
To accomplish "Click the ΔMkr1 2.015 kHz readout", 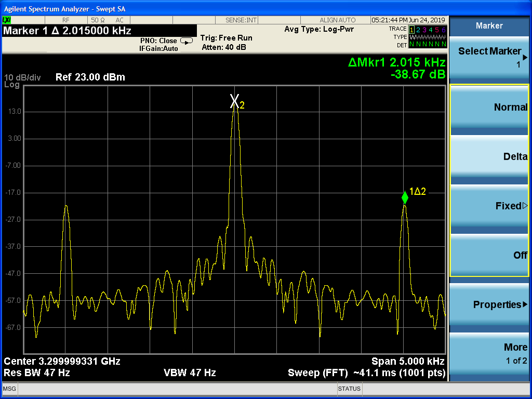I will 396,62.
